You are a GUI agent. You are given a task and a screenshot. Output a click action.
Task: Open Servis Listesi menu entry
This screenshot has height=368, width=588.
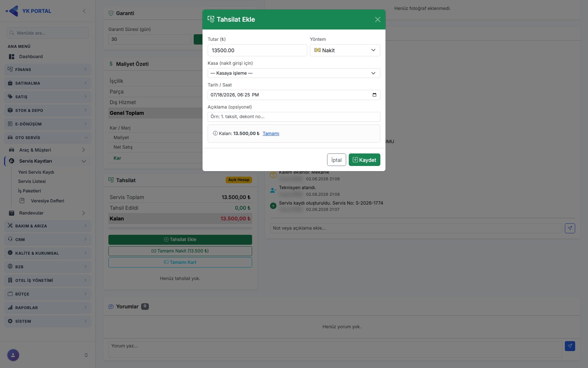tap(32, 181)
